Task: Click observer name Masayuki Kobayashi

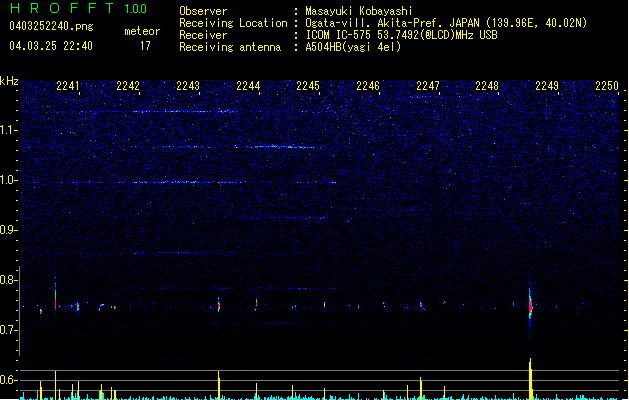Action: tap(359, 11)
